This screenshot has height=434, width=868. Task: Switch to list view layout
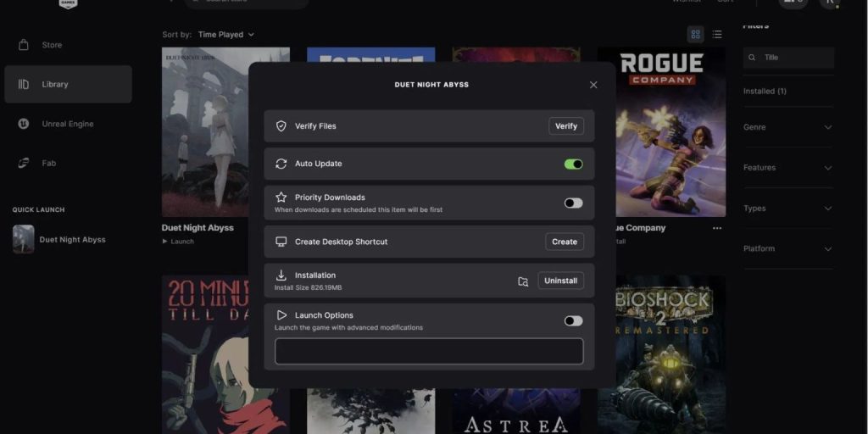(717, 35)
